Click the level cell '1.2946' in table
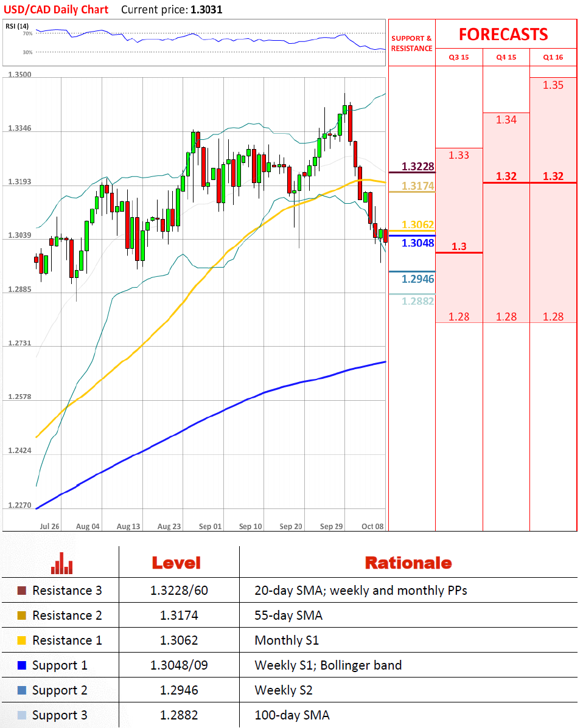583x728 pixels. point(179,690)
